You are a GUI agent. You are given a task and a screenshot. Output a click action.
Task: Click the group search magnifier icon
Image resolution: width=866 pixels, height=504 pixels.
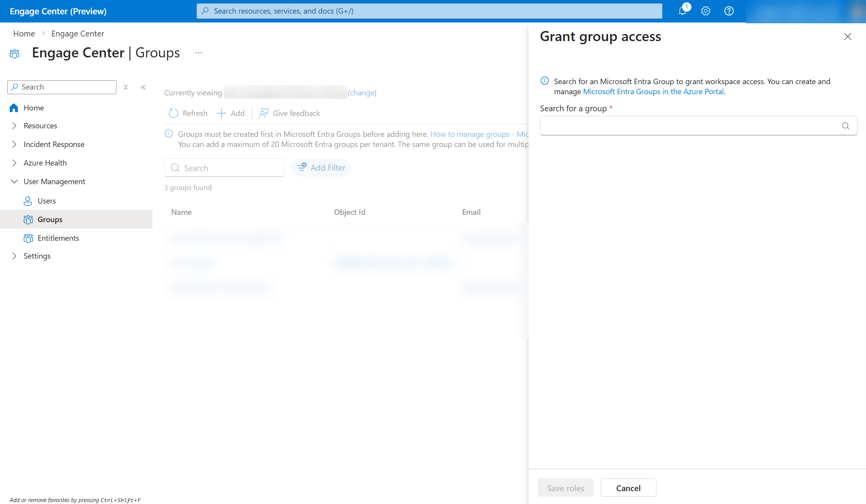click(845, 126)
